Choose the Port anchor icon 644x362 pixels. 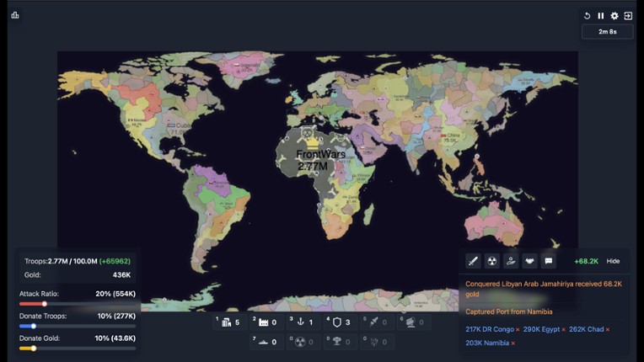tap(299, 322)
